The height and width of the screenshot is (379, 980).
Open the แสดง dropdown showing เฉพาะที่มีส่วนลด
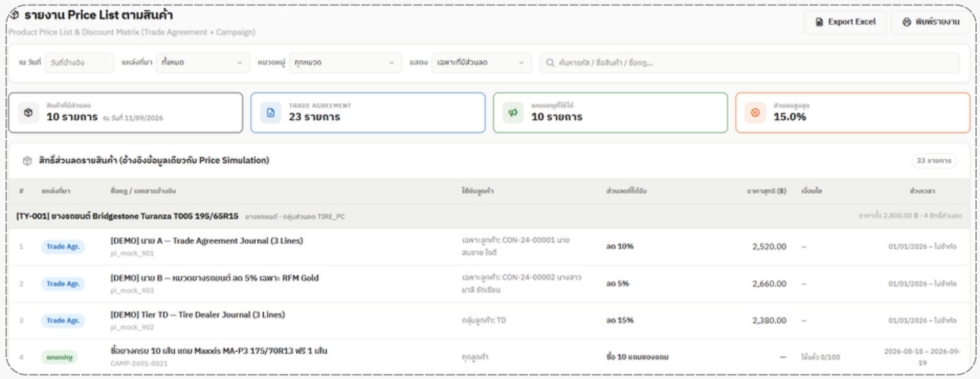pyautogui.click(x=481, y=62)
